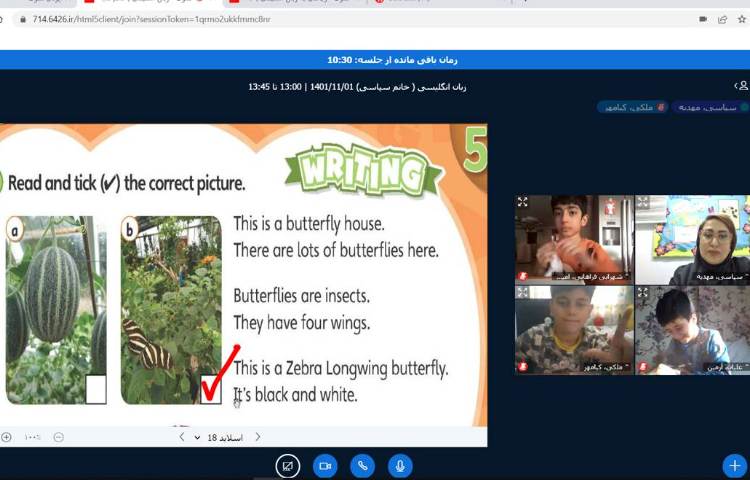
Task: Open the blue plus actions button
Action: click(735, 466)
